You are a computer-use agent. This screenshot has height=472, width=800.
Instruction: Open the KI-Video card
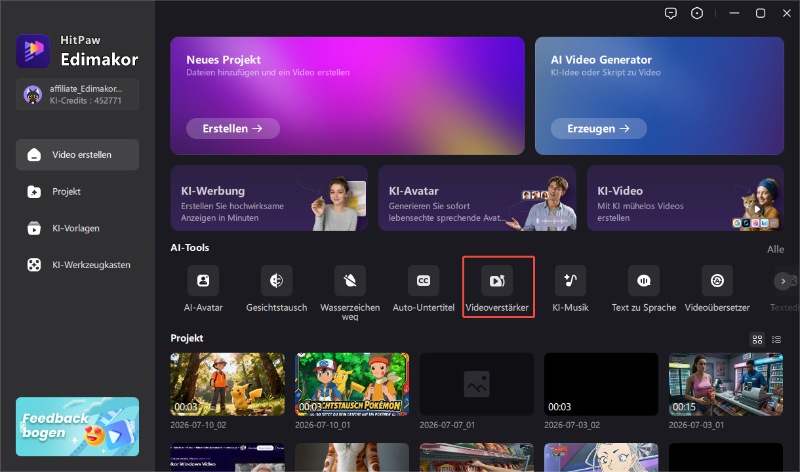point(685,198)
